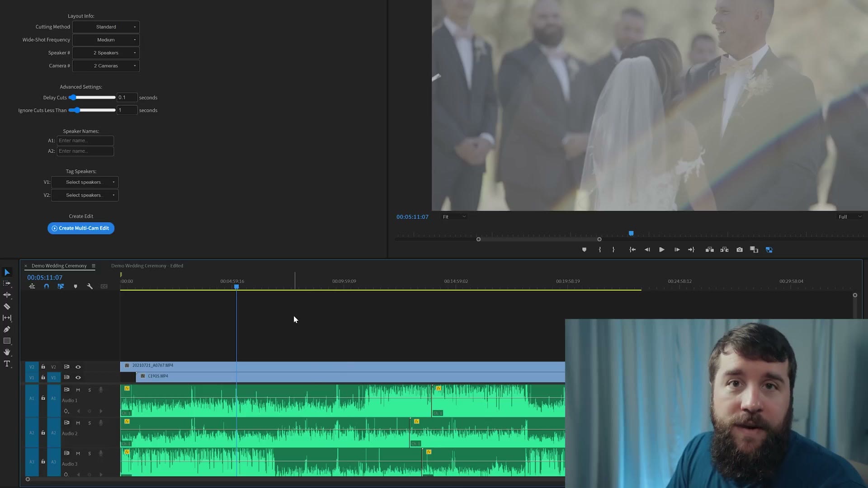Screen dimensions: 868x488
Task: Select the Slip tool
Action: point(7,318)
